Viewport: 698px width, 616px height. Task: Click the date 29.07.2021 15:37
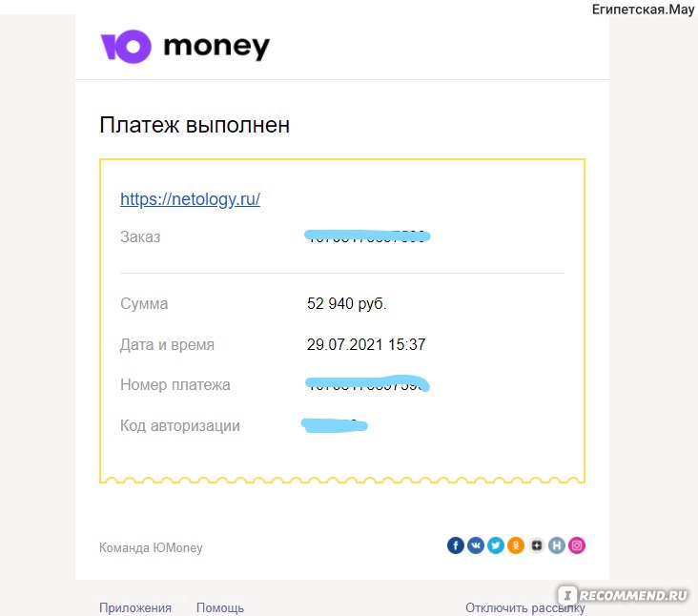tap(366, 344)
